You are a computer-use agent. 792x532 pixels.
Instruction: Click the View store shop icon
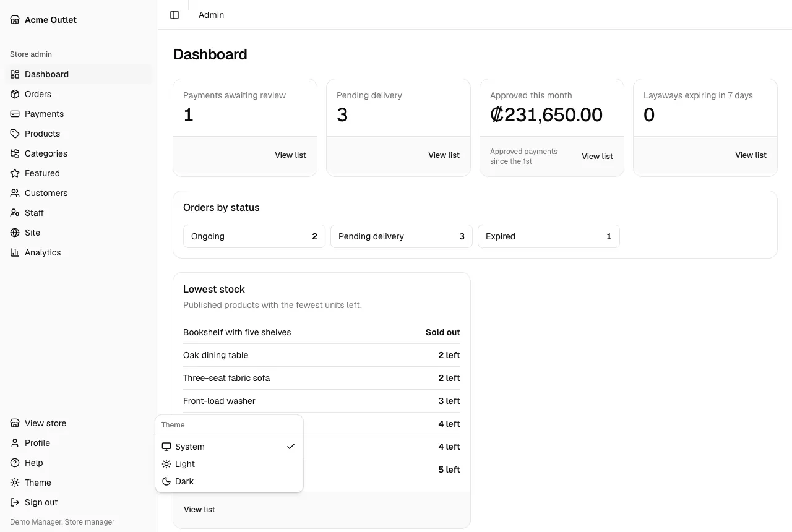(x=15, y=423)
